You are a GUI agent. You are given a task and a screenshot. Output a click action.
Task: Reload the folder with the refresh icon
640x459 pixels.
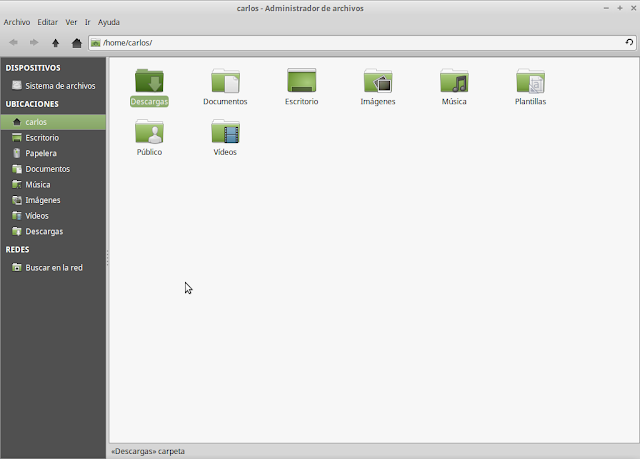629,42
